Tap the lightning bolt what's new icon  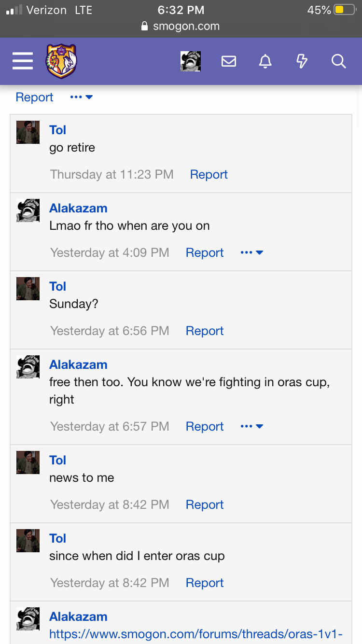302,61
